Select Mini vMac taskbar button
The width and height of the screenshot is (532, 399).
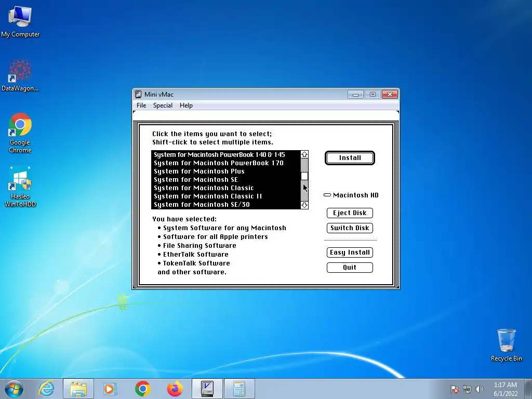[x=207, y=389]
